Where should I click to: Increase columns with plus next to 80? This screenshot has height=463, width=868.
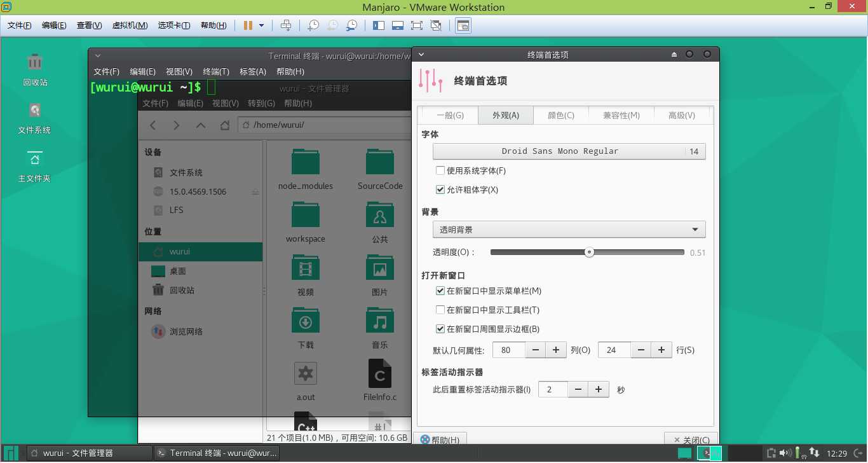(x=556, y=350)
